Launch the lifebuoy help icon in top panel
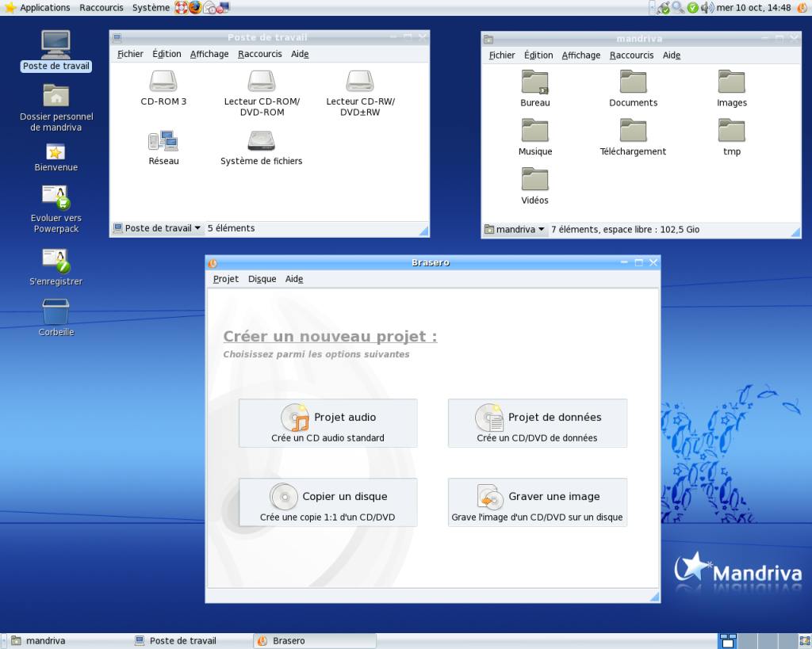Image resolution: width=812 pixels, height=649 pixels. 181,7
